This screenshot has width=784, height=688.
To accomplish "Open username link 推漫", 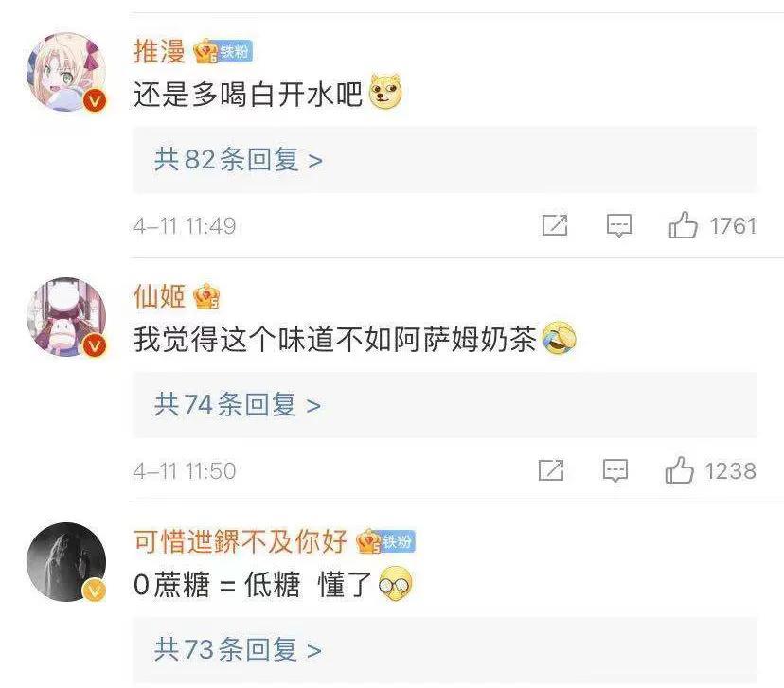I will pos(159,51).
